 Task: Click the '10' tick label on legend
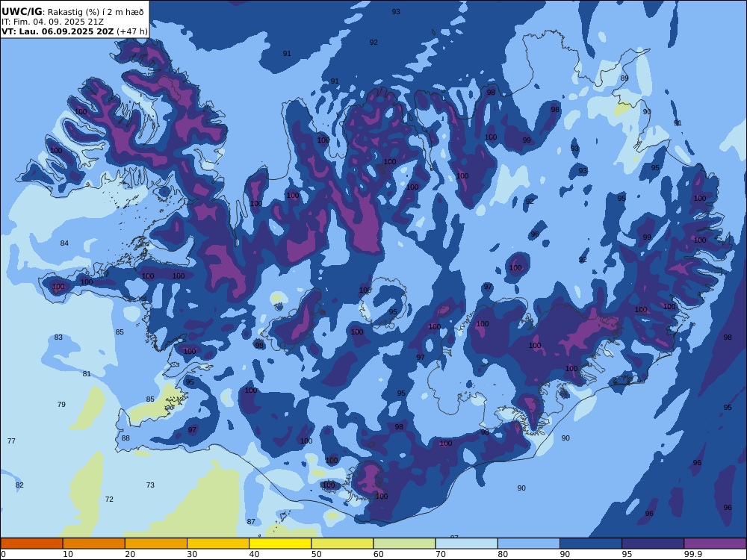(68, 554)
